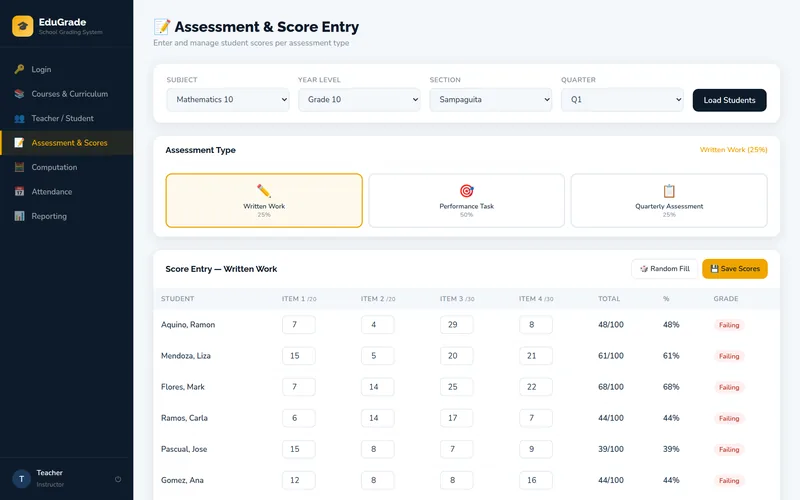Click Mendoza, Liza's Item 2 score field
800x500 pixels.
pyautogui.click(x=378, y=356)
